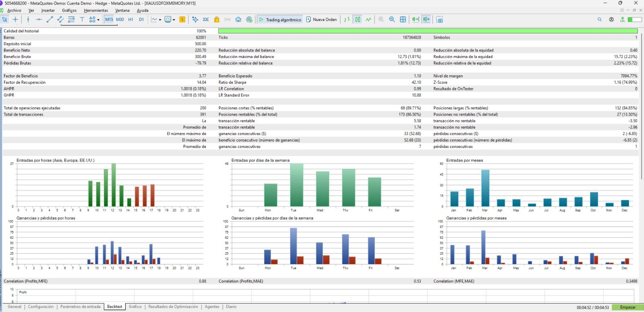Open the Ayuda menu

point(142,10)
